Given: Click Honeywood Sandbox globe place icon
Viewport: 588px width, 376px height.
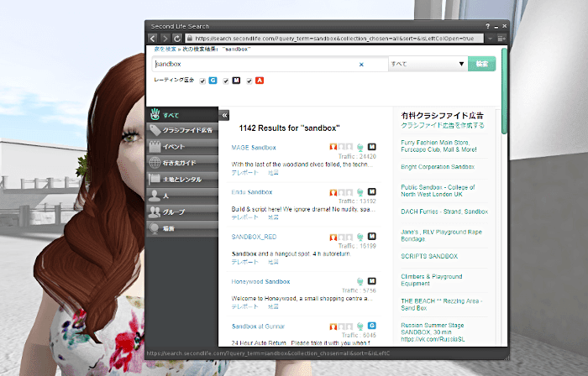Looking at the screenshot, I should [360, 281].
